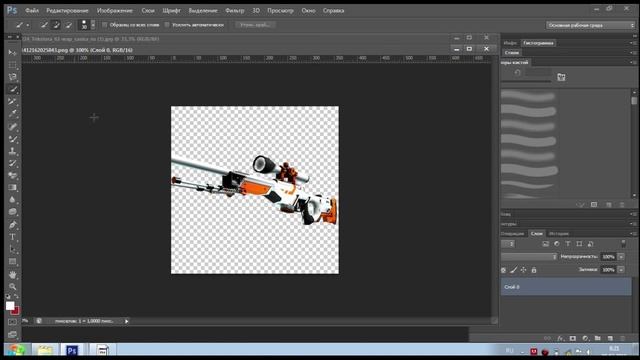
Task: Swap foreground and background colors
Action: click(x=16, y=296)
